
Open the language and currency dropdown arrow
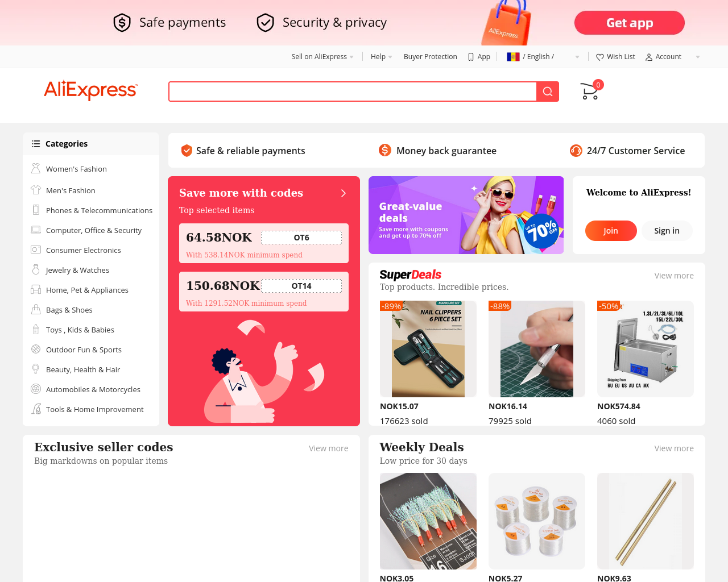pyautogui.click(x=577, y=57)
